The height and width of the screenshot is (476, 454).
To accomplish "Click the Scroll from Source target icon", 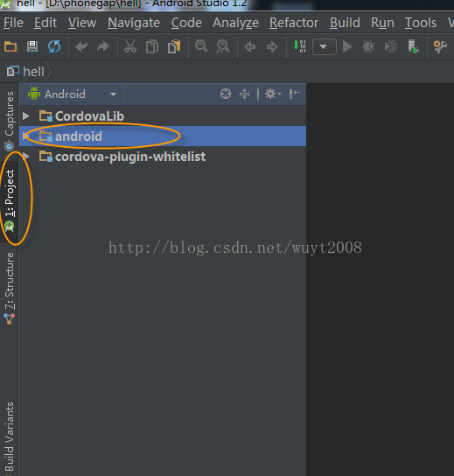I will (x=226, y=94).
